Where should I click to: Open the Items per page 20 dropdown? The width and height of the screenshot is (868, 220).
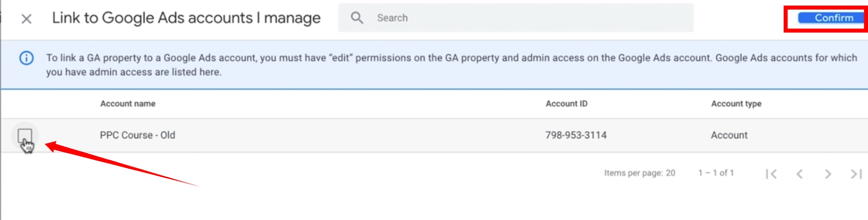(671, 173)
